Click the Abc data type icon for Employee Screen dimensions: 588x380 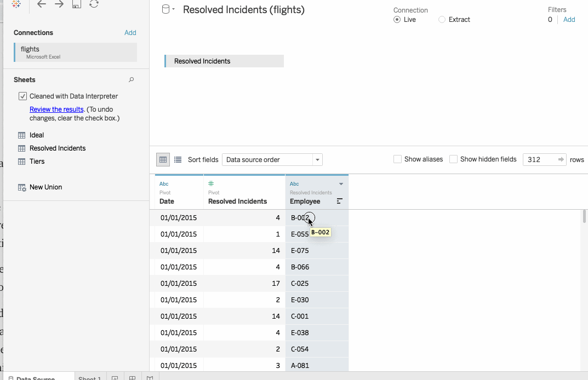click(x=294, y=183)
